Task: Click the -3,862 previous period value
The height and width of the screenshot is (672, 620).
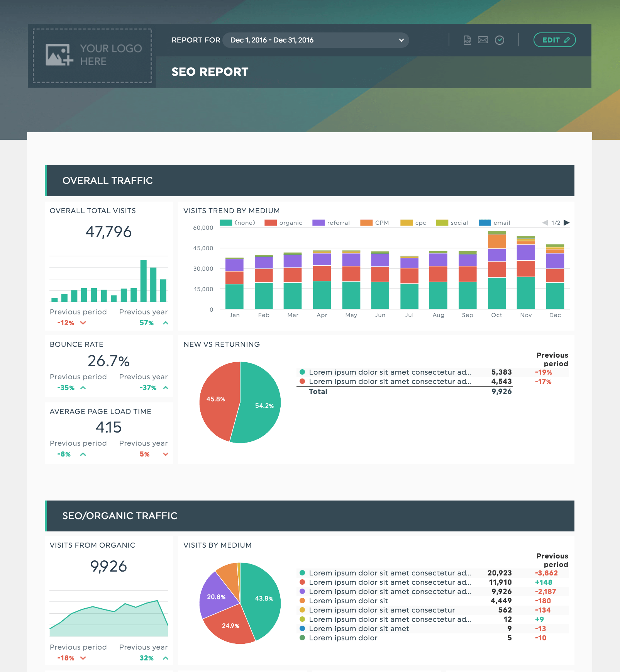Action: [546, 573]
